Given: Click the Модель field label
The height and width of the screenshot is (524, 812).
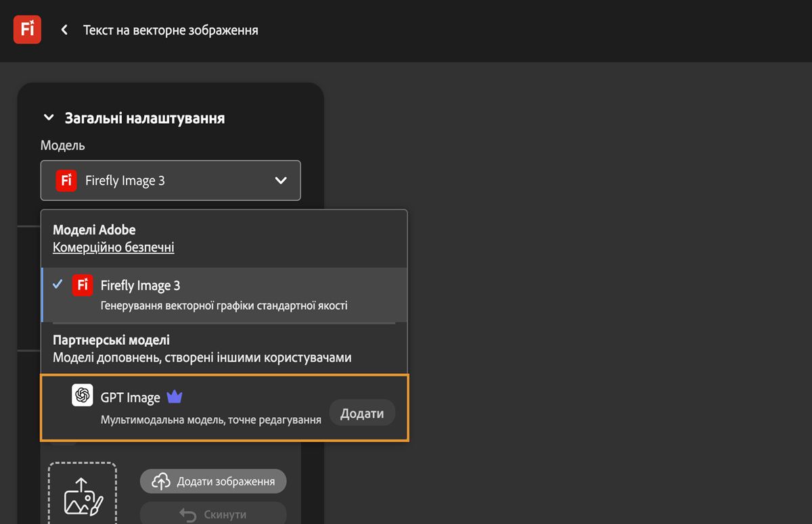Looking at the screenshot, I should click(63, 145).
